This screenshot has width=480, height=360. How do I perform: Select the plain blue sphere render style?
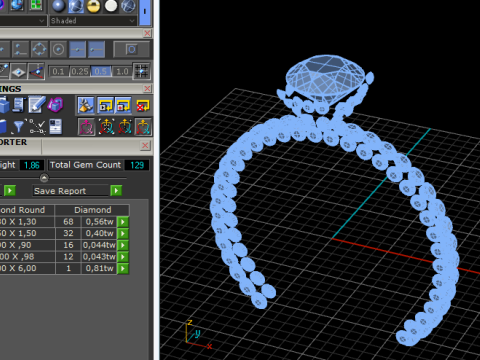(59, 6)
